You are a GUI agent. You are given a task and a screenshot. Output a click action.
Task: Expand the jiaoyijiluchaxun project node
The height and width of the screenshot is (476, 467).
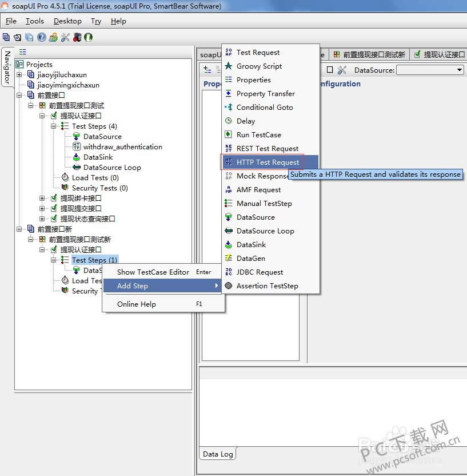[19, 75]
